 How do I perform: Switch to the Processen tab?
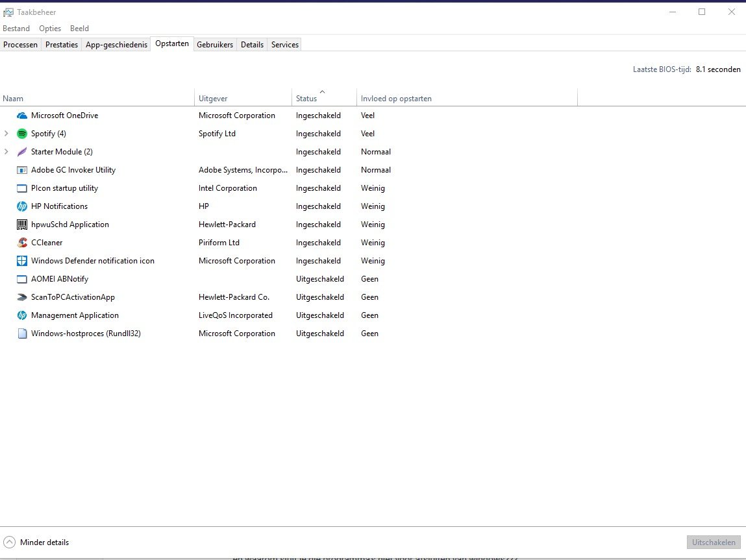[x=21, y=45]
